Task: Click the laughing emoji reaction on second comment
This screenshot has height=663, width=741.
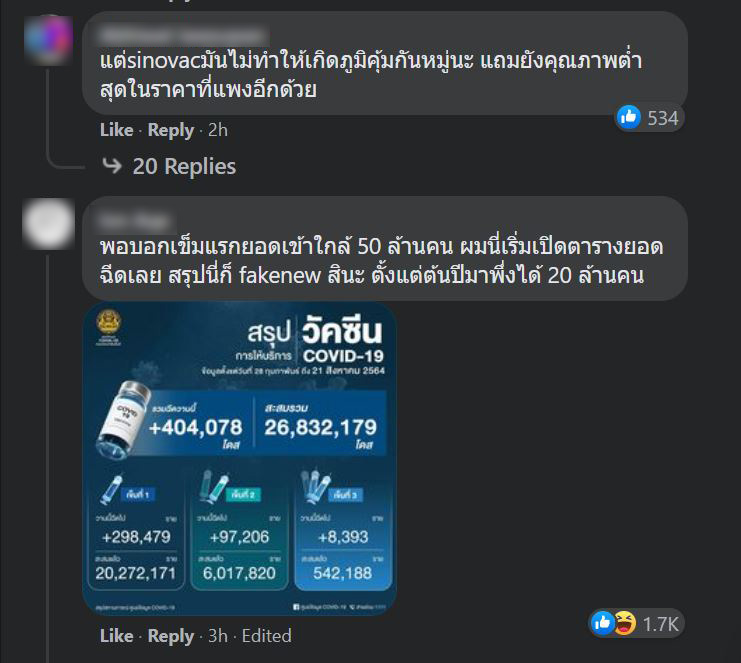Action: pos(625,623)
